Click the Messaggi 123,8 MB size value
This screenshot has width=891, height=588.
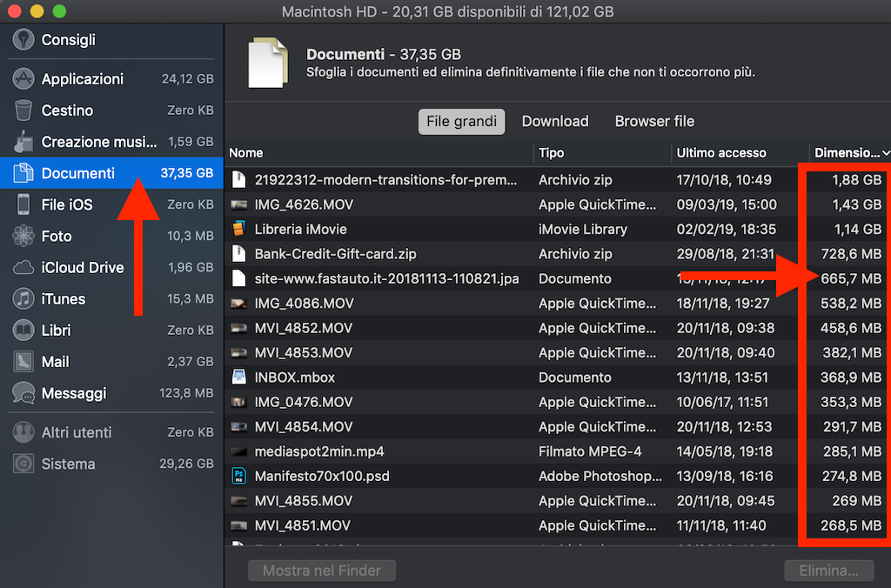(186, 393)
